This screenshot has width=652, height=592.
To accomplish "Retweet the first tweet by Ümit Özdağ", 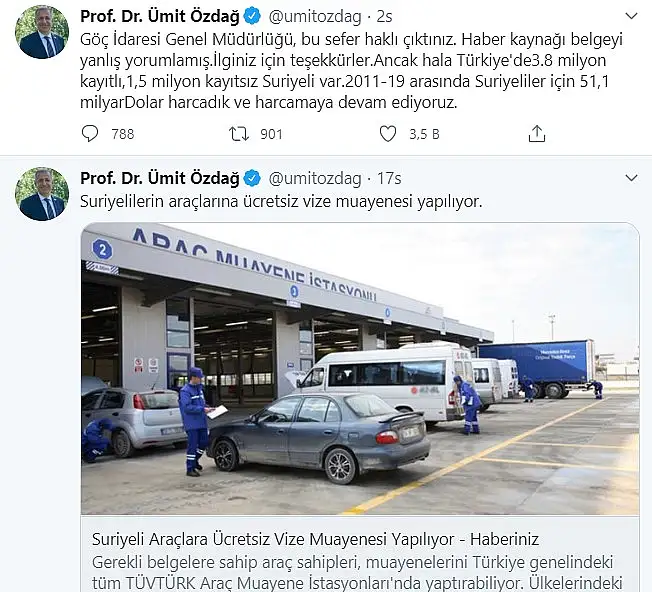I will click(x=239, y=134).
